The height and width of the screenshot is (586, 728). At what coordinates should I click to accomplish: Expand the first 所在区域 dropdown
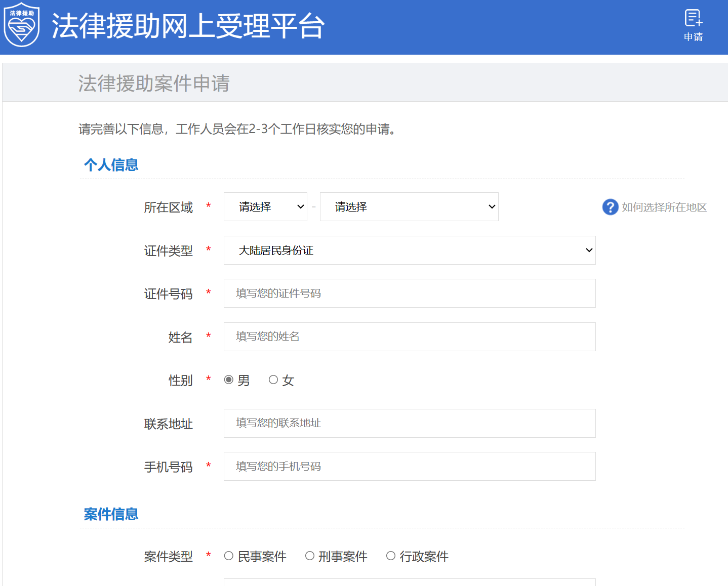[265, 207]
